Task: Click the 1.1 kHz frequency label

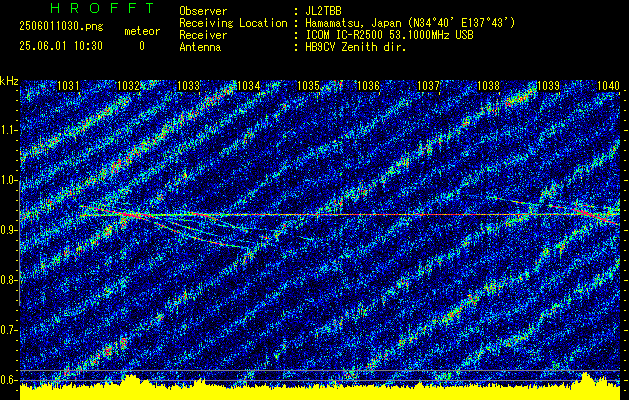Action: click(x=8, y=130)
